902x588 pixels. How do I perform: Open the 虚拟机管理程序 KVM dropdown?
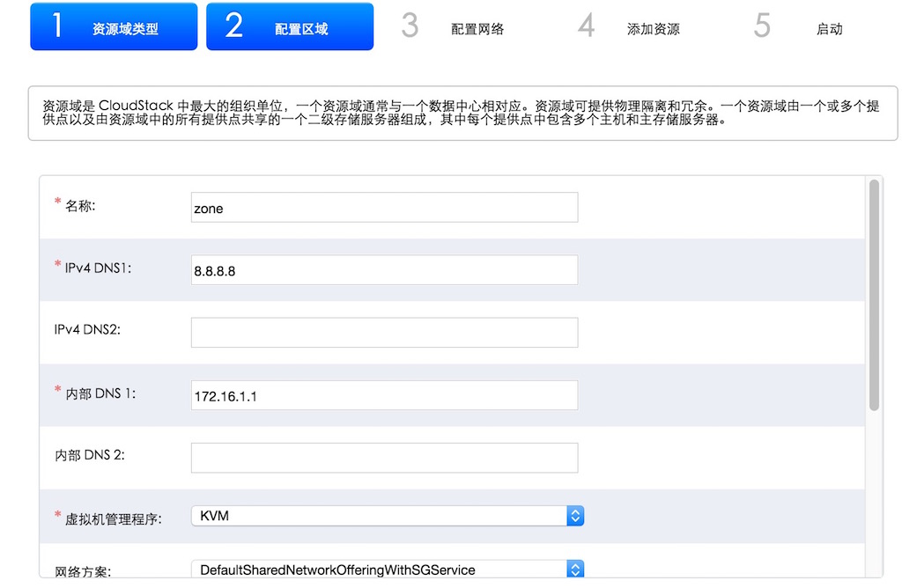pyautogui.click(x=388, y=516)
